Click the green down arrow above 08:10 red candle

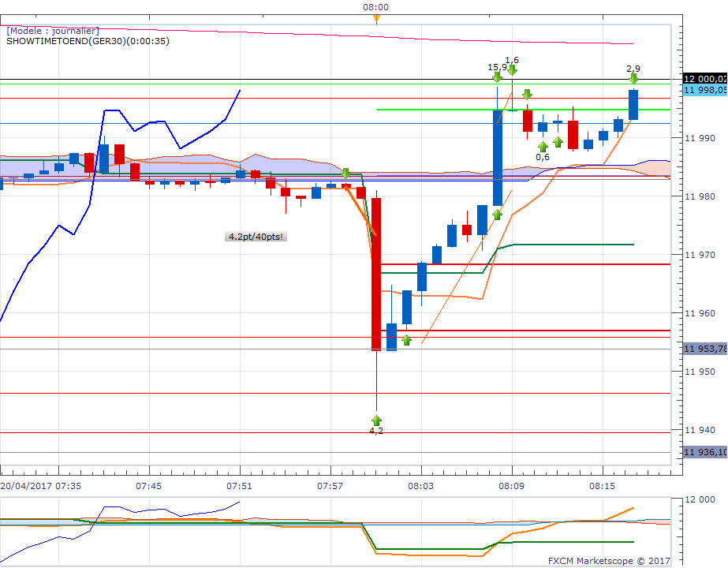(527, 95)
